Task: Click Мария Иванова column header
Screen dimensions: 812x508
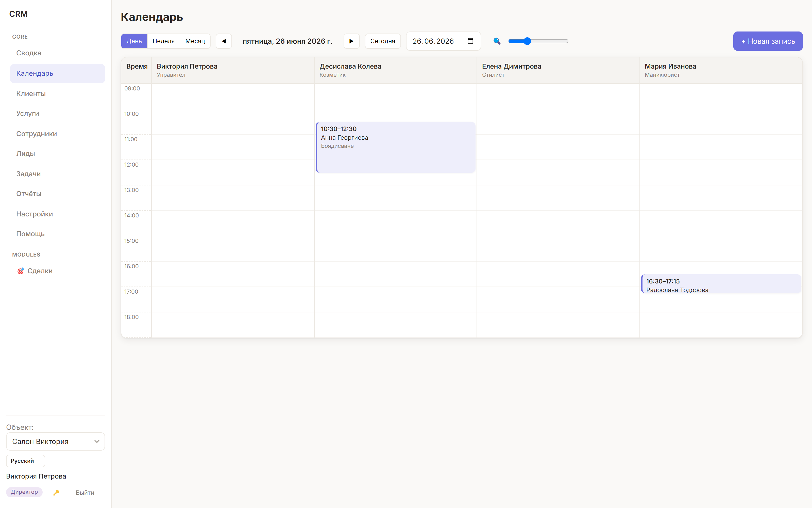Action: point(721,70)
